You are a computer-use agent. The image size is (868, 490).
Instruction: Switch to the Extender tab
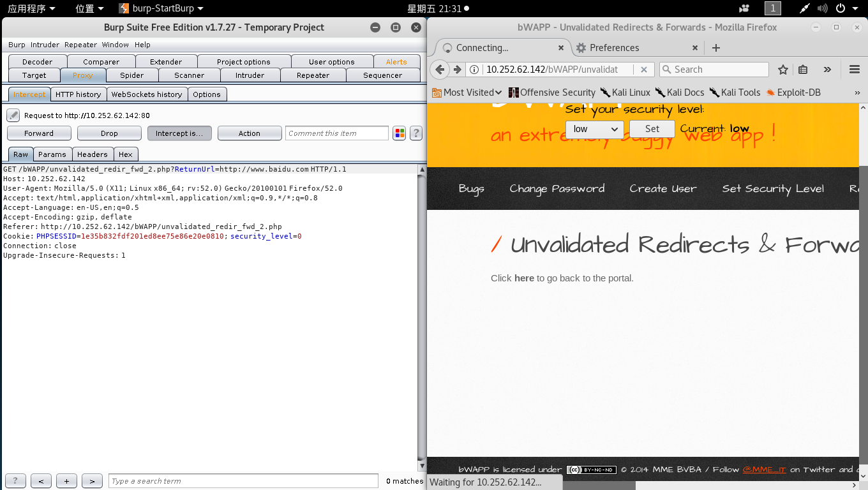166,62
